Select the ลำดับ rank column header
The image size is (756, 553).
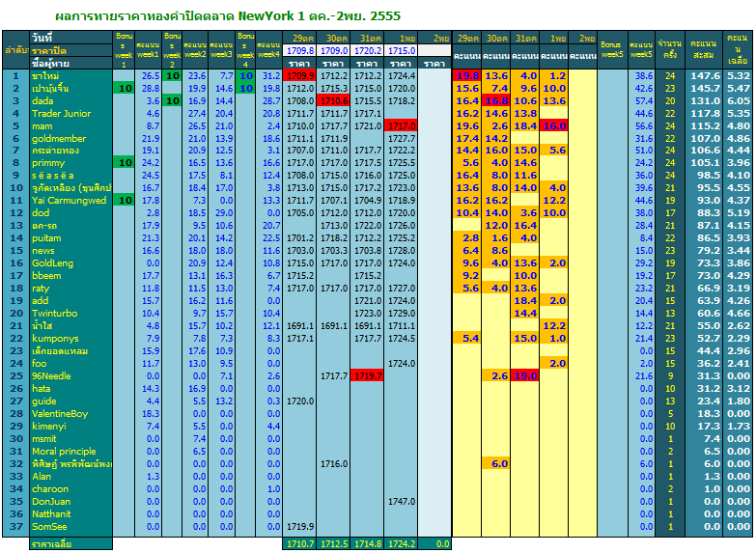pos(15,50)
